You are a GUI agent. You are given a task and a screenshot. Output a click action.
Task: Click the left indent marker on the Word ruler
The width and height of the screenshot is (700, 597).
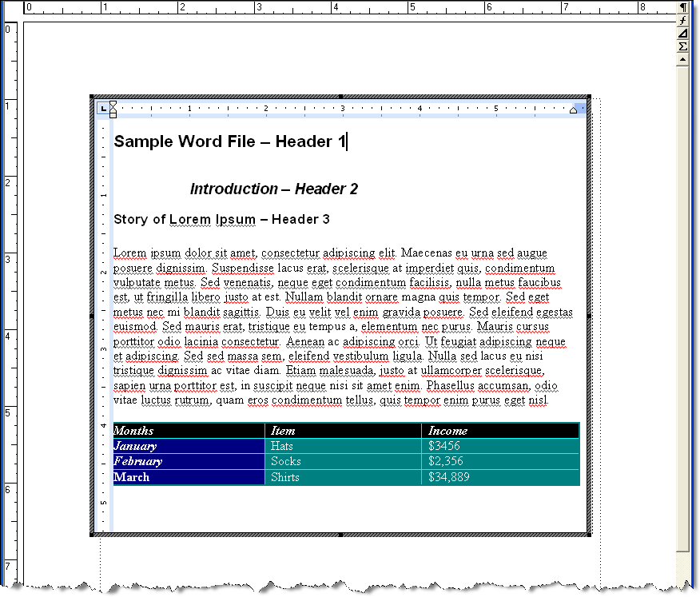[x=113, y=109]
